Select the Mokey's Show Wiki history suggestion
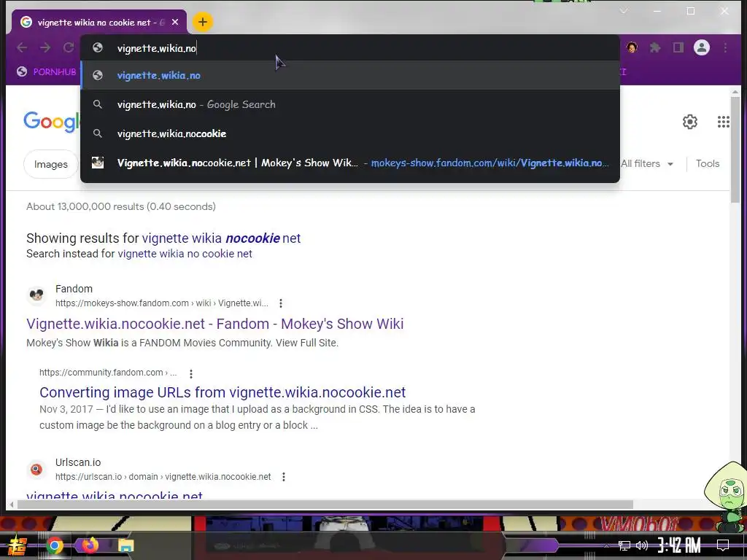747x560 pixels. coord(350,163)
